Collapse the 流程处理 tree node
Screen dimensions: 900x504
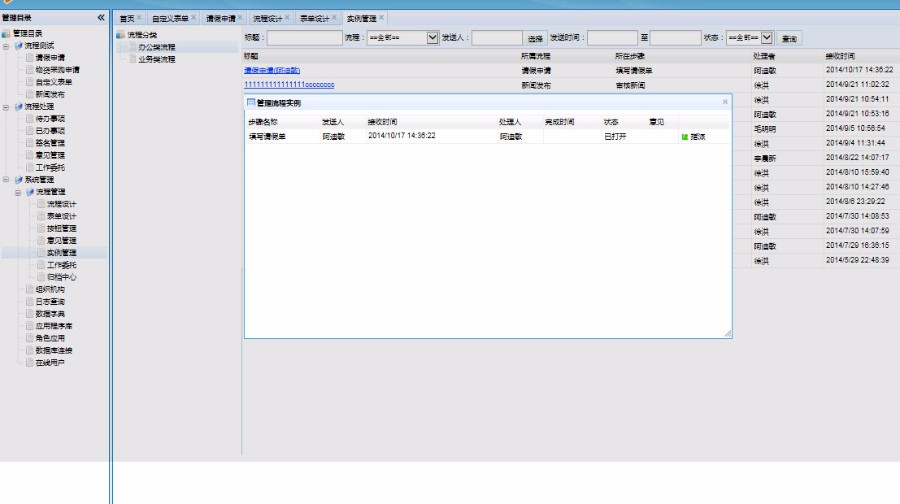pyautogui.click(x=6, y=107)
